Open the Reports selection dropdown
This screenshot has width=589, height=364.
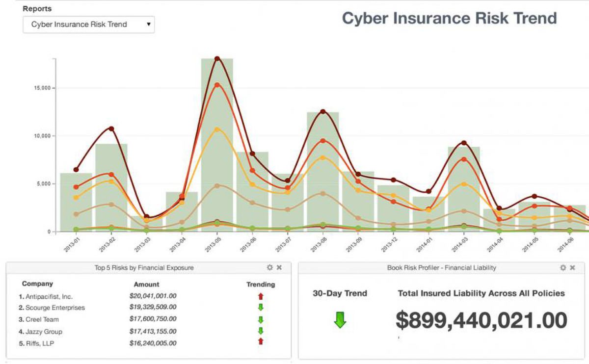88,24
